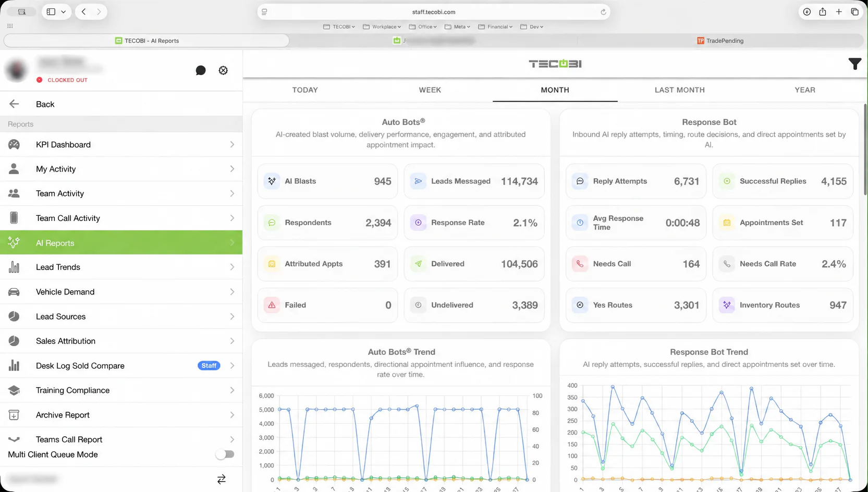Screen dimensions: 868x492
Task: Open the Archive Report entry
Action: (121, 415)
